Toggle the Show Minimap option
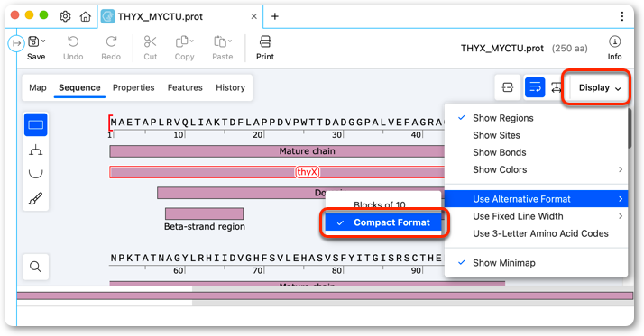The width and height of the screenshot is (644, 336). tap(536, 263)
